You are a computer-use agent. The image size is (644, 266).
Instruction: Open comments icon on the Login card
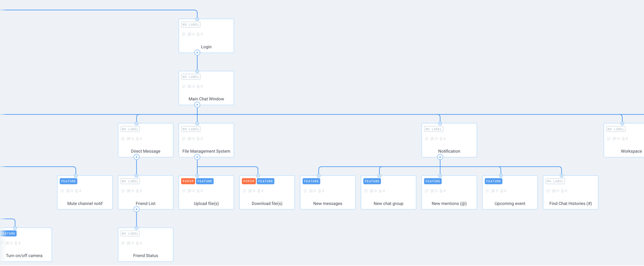pyautogui.click(x=189, y=35)
